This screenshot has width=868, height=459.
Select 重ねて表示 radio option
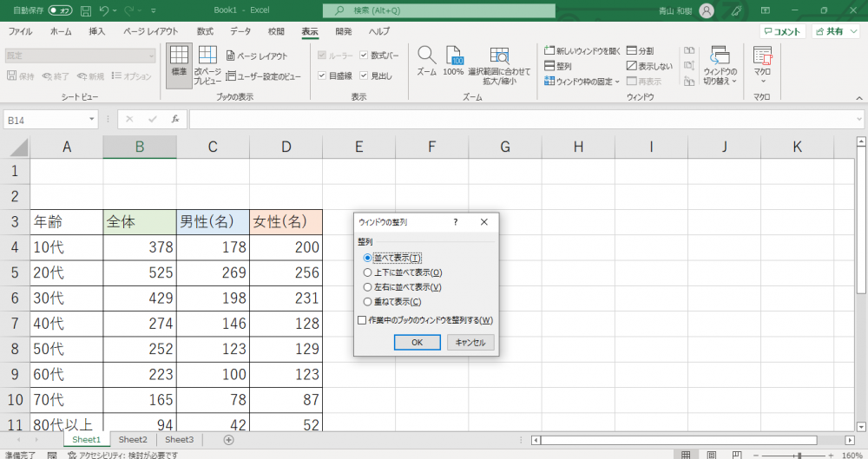tap(367, 302)
